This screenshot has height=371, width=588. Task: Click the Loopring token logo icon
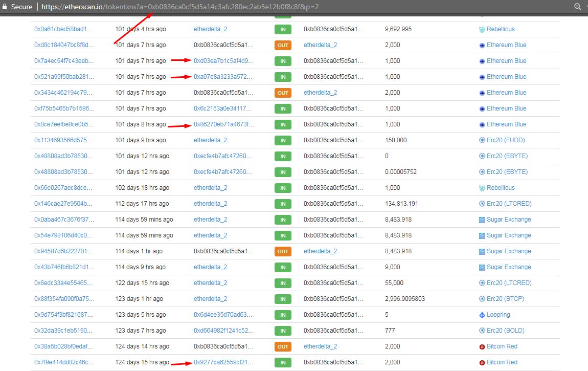482,315
